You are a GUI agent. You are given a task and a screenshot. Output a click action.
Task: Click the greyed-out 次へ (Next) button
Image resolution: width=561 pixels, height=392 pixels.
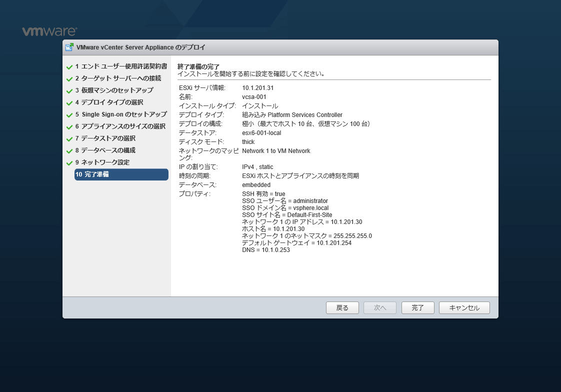pos(380,307)
